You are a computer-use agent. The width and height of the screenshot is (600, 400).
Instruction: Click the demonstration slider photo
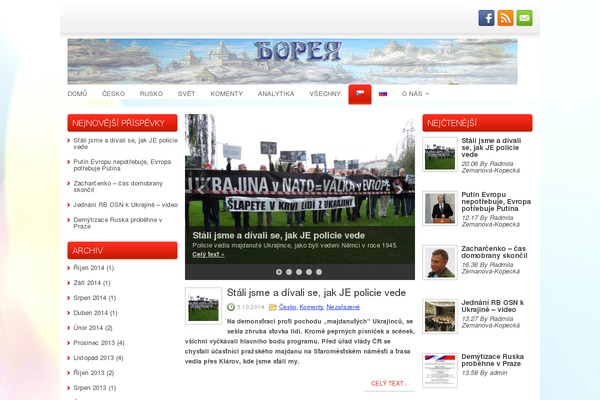tap(300, 170)
